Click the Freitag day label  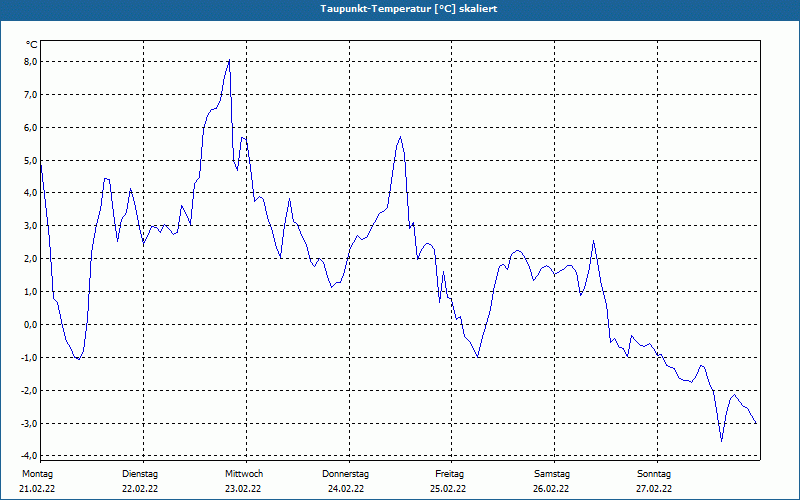[449, 474]
